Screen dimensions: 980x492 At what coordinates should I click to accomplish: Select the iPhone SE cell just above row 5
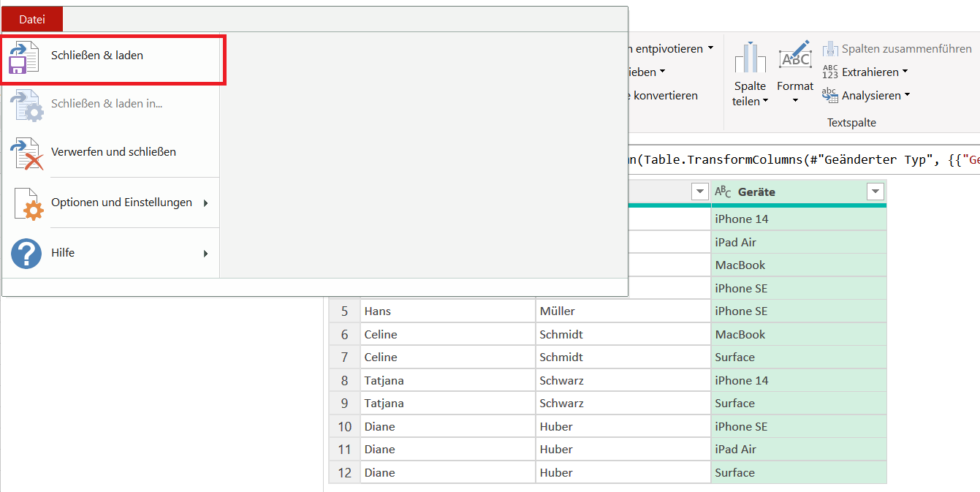tap(799, 289)
